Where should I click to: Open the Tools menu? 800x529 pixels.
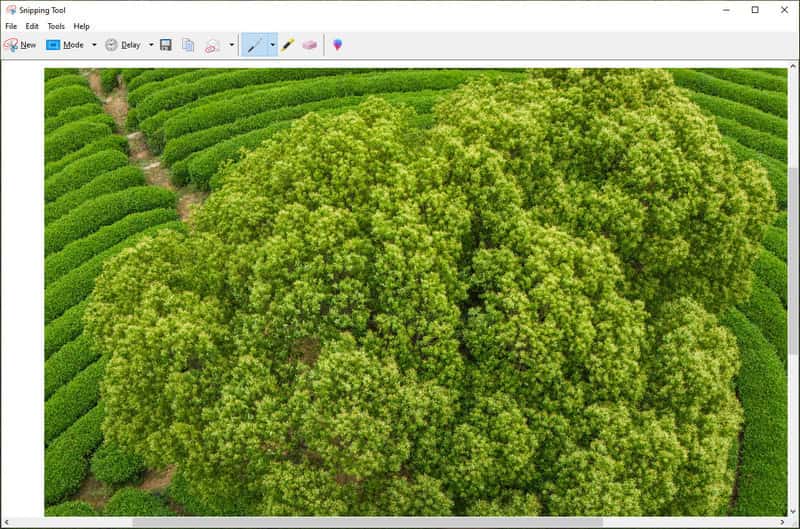tap(56, 26)
